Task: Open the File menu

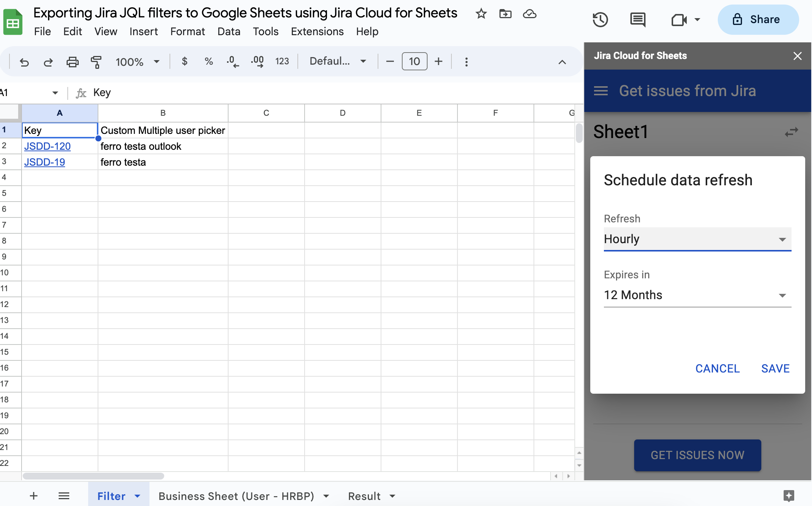Action: point(42,31)
